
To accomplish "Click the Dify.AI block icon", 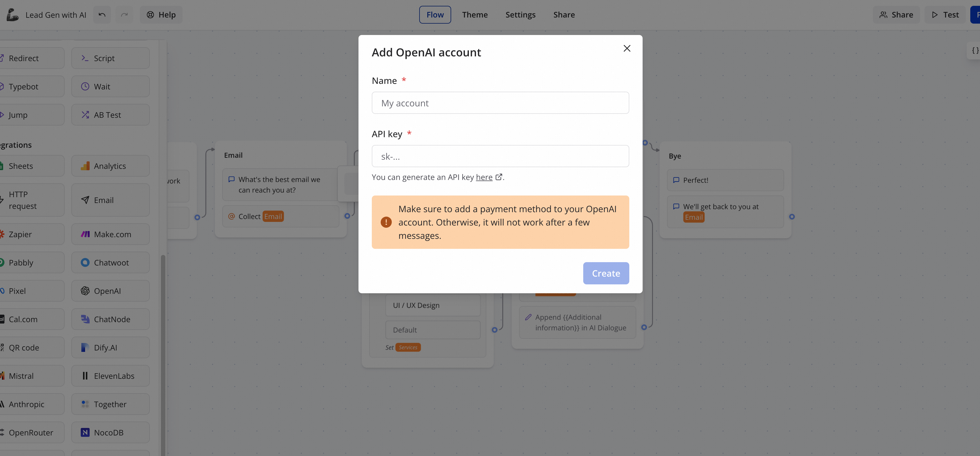I will (x=85, y=347).
